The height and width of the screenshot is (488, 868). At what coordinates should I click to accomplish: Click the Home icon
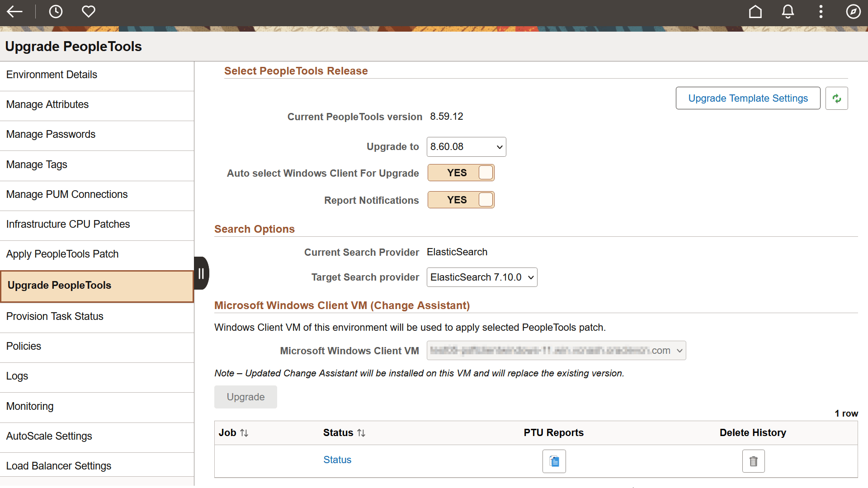point(755,12)
